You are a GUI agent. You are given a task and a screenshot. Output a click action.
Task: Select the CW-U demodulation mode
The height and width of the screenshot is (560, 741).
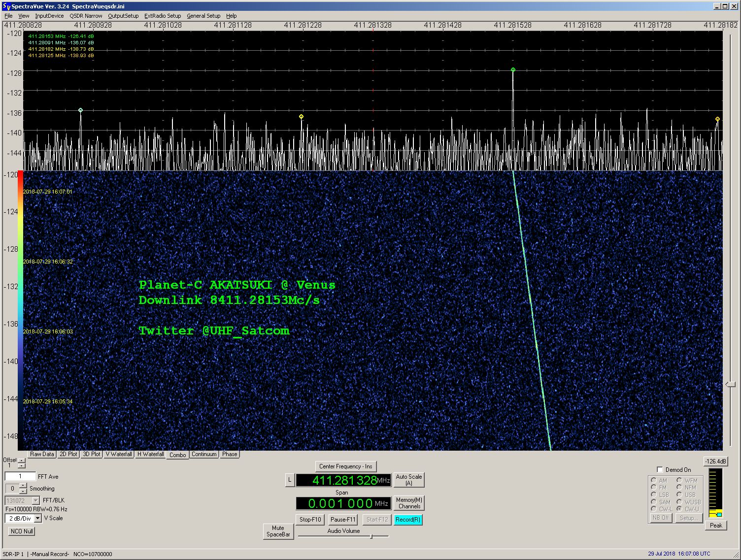(x=679, y=509)
